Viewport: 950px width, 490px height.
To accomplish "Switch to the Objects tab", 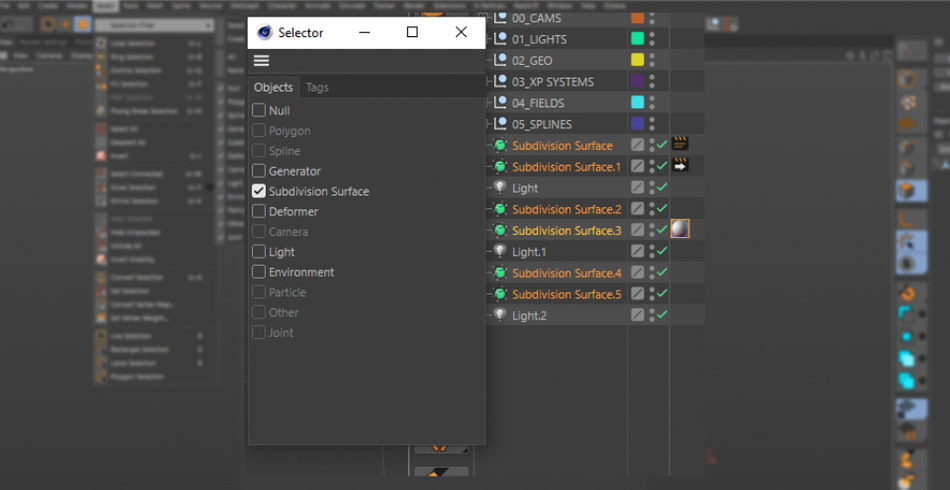I will tap(273, 87).
